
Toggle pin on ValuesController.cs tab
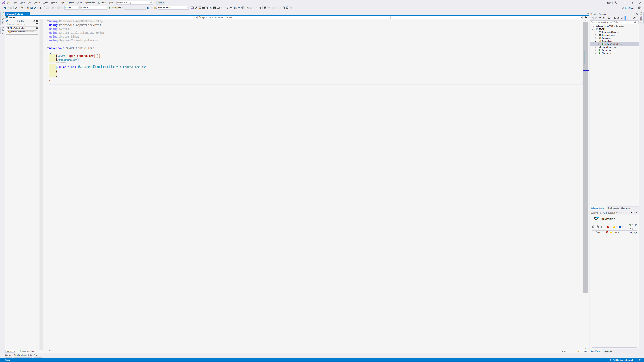pyautogui.click(x=25, y=14)
